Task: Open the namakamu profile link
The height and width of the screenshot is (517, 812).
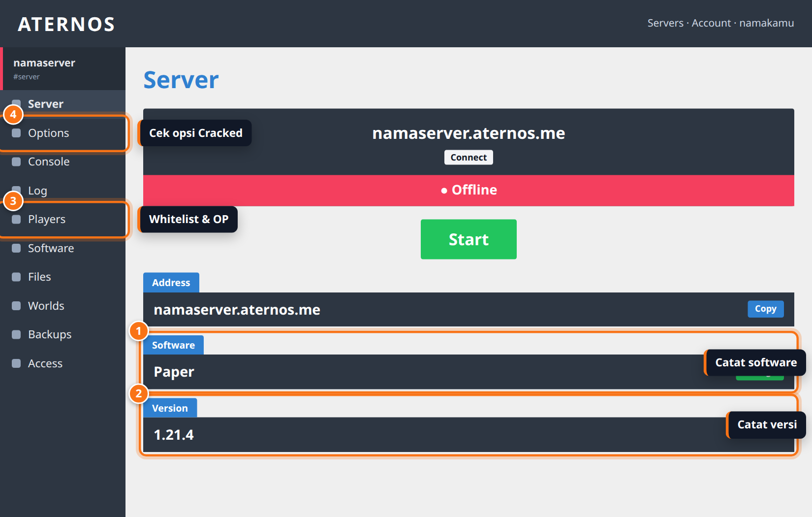Action: point(766,23)
